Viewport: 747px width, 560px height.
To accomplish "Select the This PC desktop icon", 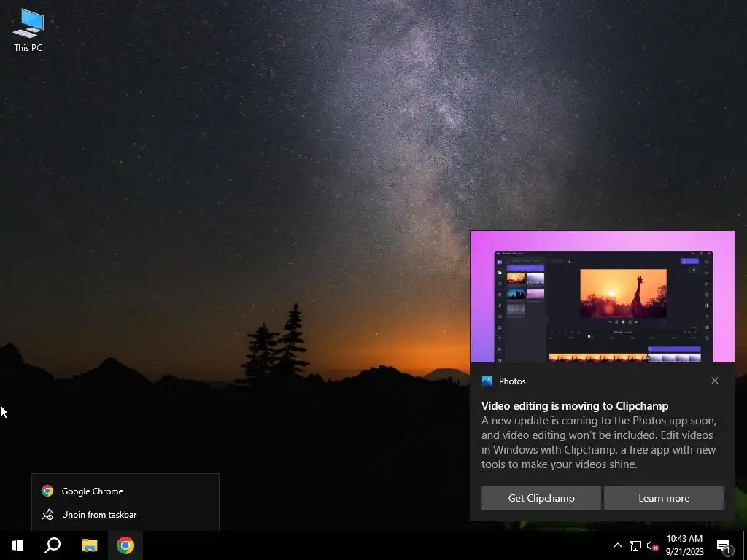I will pos(28,30).
